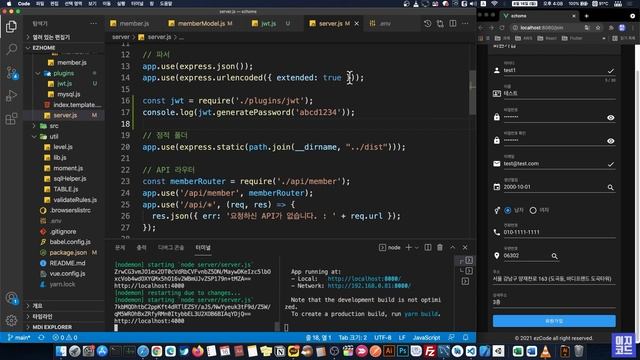This screenshot has width=640, height=360.
Task: Split the editor to the right
Action: [453, 24]
